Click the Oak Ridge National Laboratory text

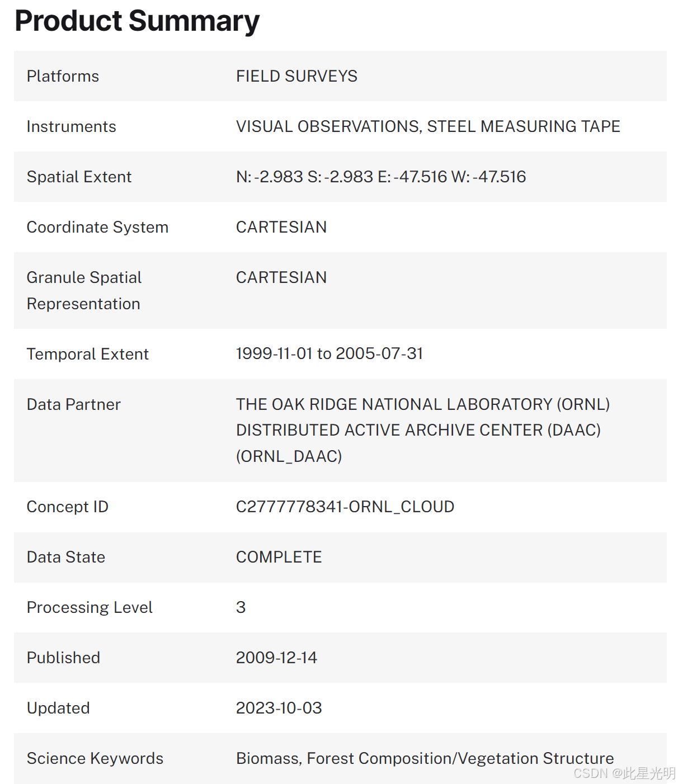pos(422,404)
